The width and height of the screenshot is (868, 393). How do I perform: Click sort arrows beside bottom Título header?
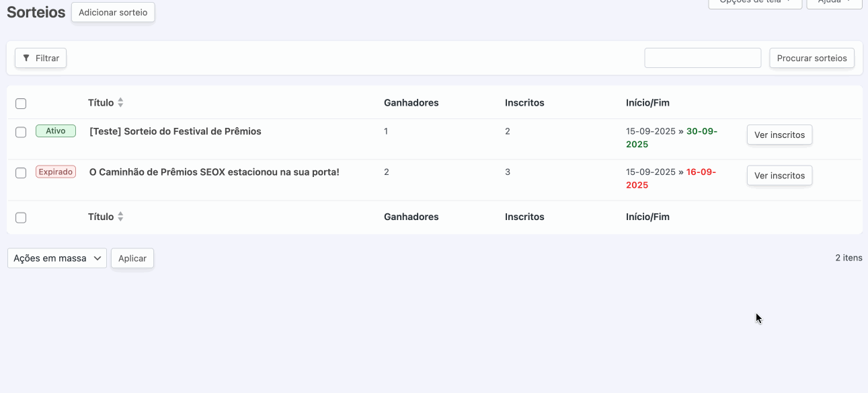coord(120,217)
